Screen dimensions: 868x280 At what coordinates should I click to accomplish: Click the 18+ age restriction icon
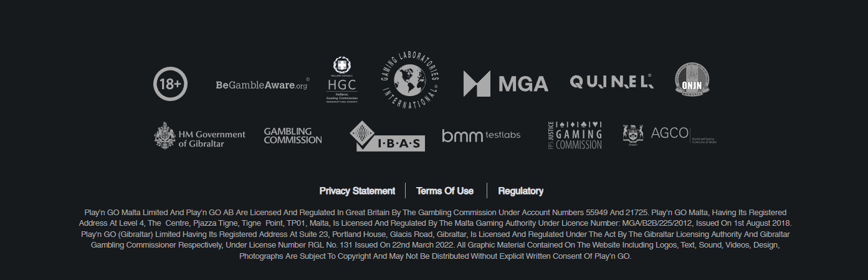(x=170, y=84)
